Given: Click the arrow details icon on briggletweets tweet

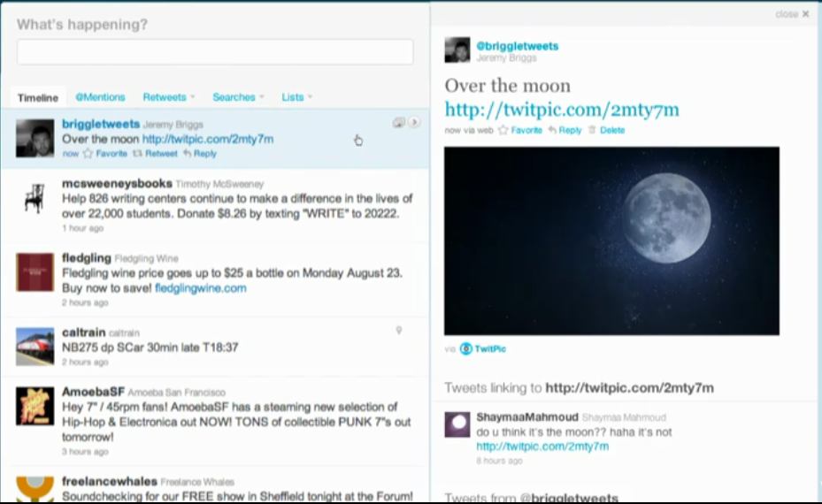Looking at the screenshot, I should [x=414, y=122].
